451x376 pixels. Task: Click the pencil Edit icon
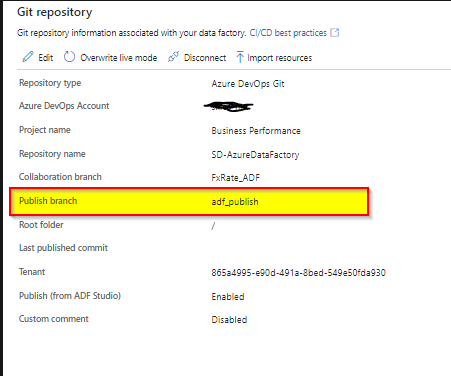click(x=28, y=57)
